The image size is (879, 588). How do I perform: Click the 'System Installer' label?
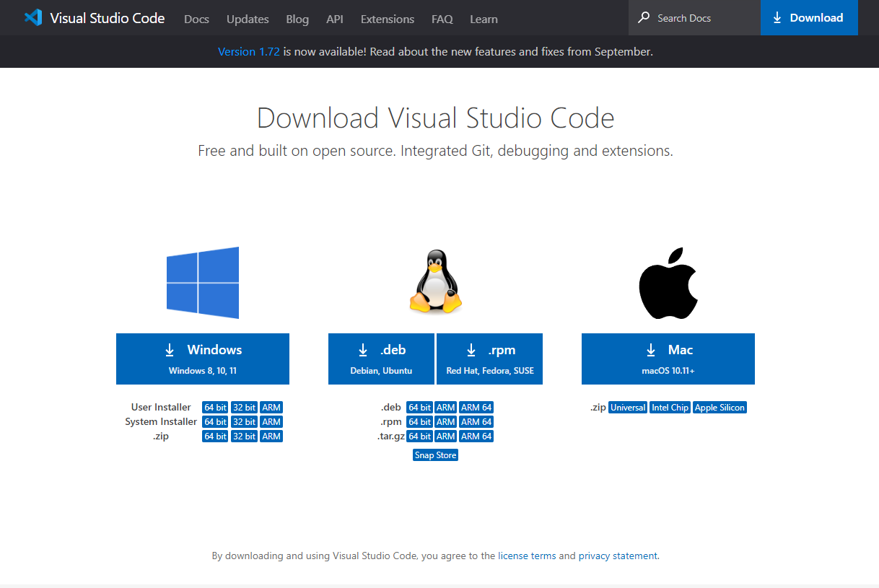pos(161,422)
